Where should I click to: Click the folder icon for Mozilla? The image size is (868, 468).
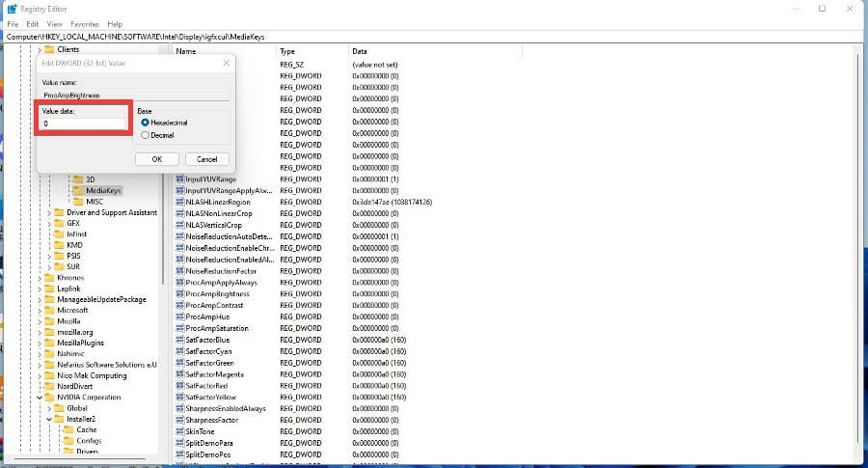click(x=49, y=321)
